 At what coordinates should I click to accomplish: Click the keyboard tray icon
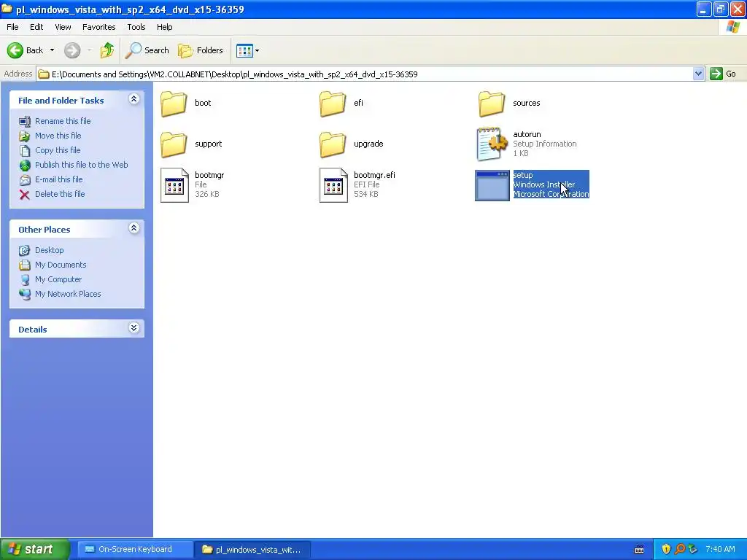[639, 550]
